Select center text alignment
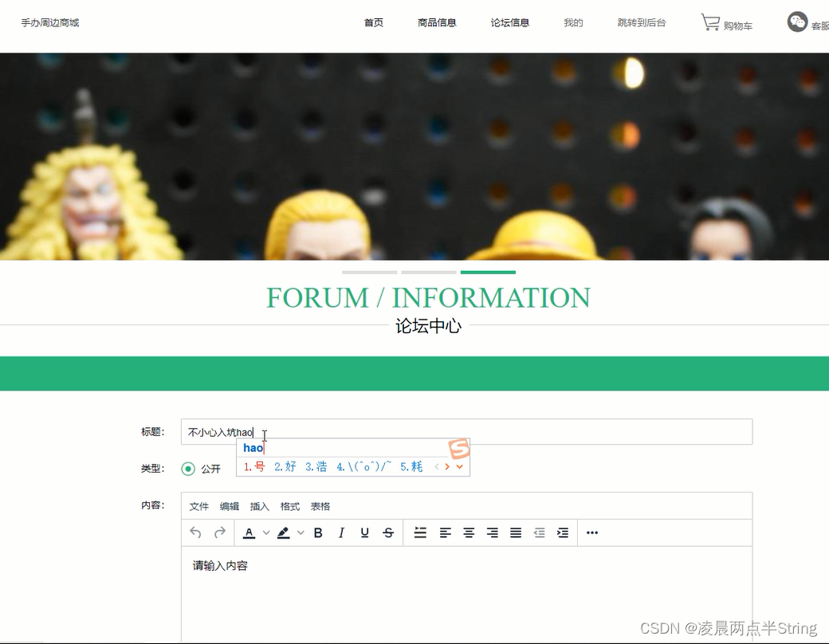The image size is (829, 644). pos(468,532)
